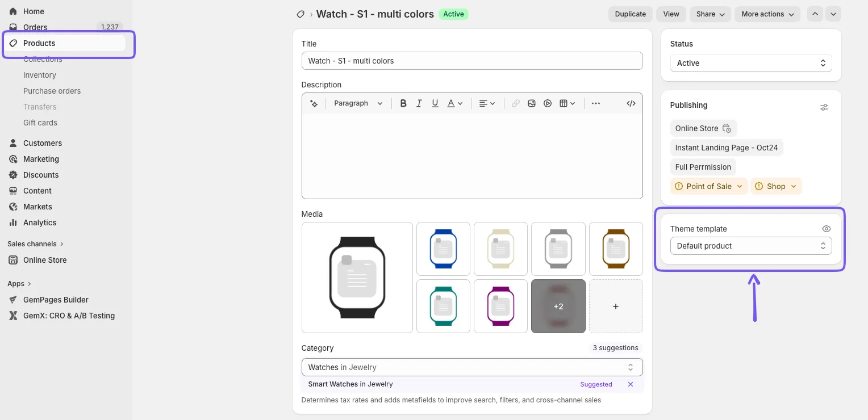Toggle bold formatting in description toolbar

pos(403,103)
